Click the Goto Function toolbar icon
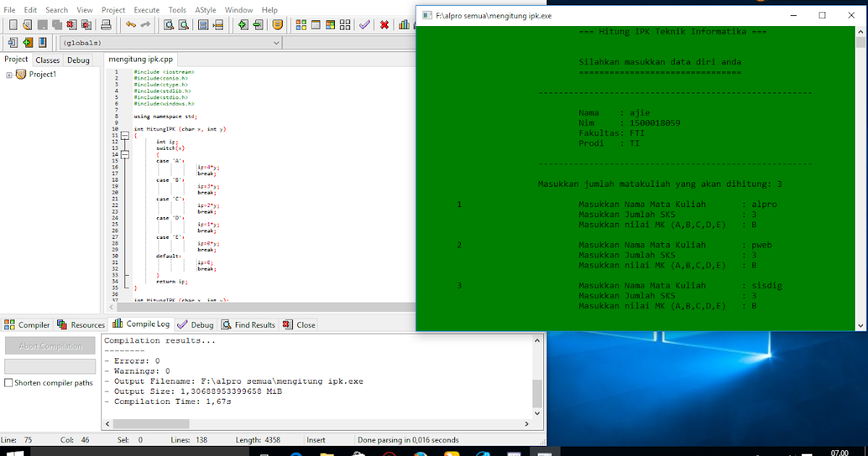The height and width of the screenshot is (456, 868). [x=203, y=25]
